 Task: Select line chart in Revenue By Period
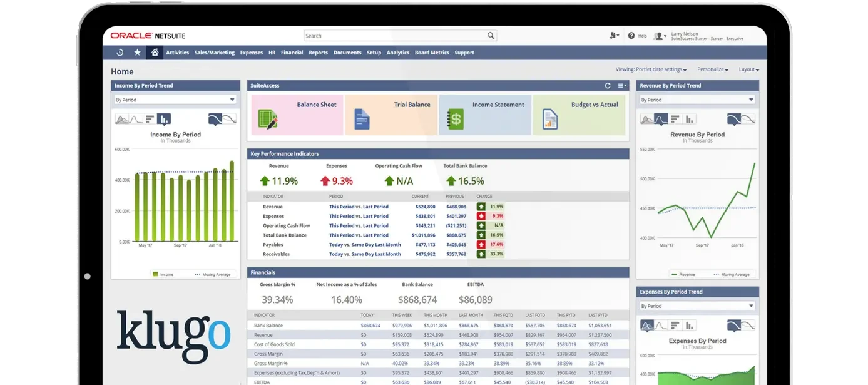[x=661, y=118]
